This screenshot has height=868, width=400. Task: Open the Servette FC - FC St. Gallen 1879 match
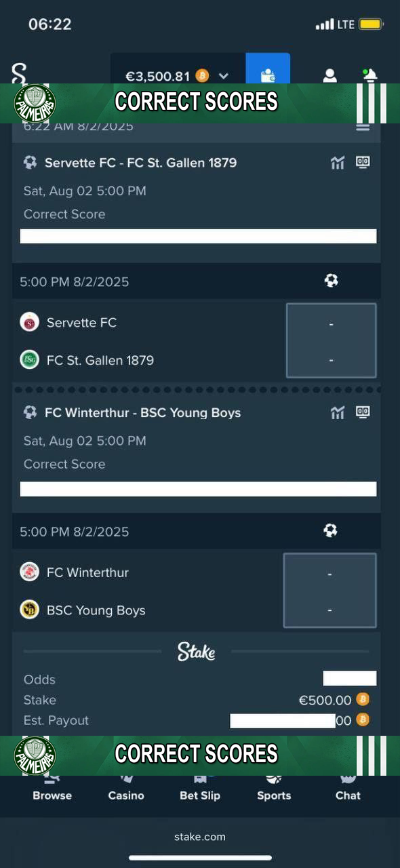(140, 163)
